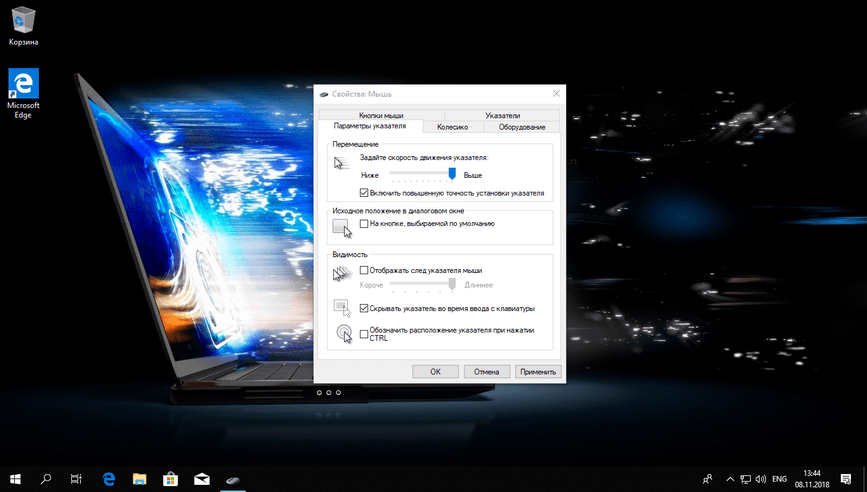Image resolution: width=867 pixels, height=492 pixels.
Task: Open the Windows Start menu
Action: pyautogui.click(x=15, y=479)
